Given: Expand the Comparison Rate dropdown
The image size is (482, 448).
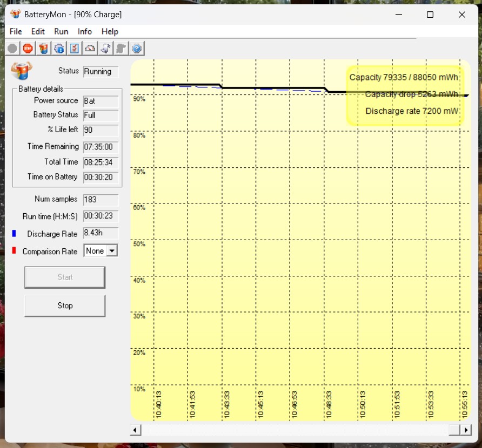Looking at the screenshot, I should [x=112, y=251].
